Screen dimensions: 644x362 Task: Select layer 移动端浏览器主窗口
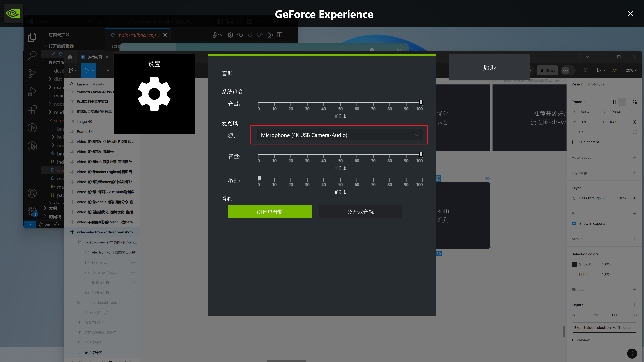coord(92,101)
